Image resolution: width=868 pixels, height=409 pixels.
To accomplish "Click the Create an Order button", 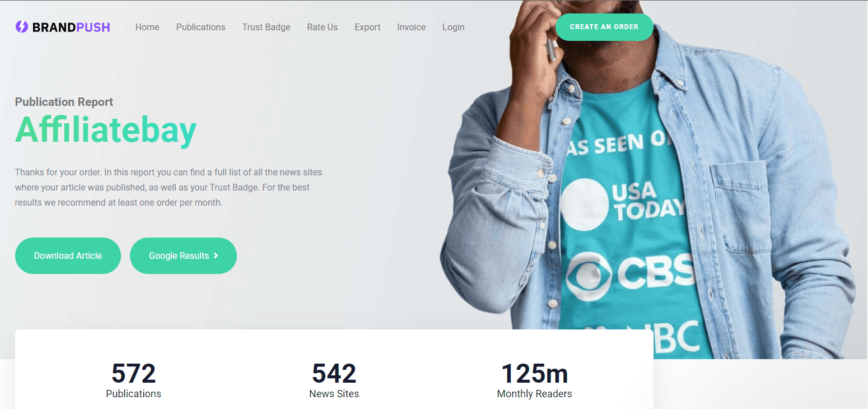I will tap(604, 27).
